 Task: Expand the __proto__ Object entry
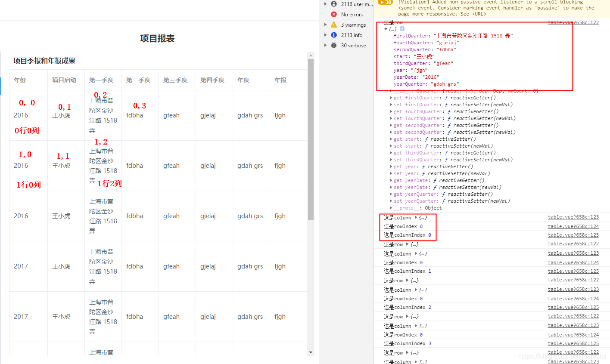(391, 208)
